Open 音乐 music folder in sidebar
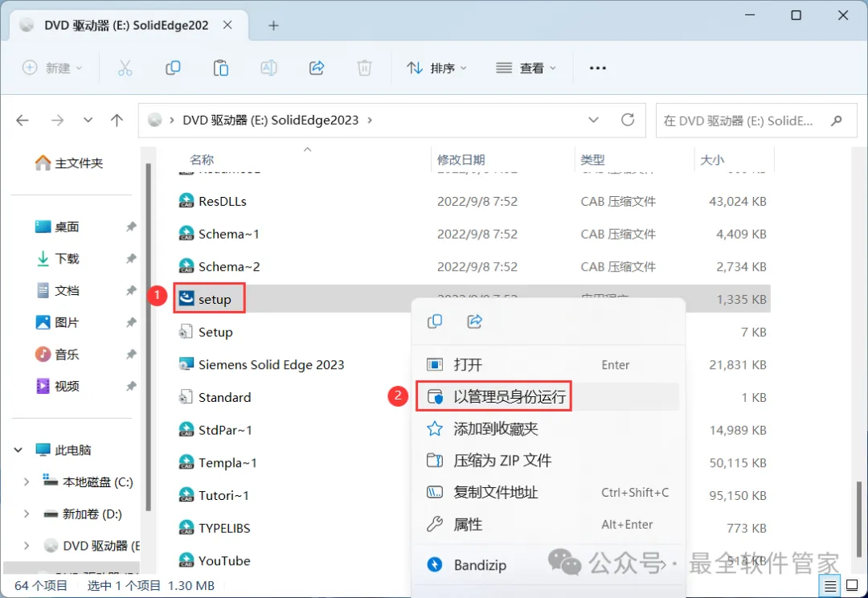The image size is (868, 598). [x=58, y=354]
